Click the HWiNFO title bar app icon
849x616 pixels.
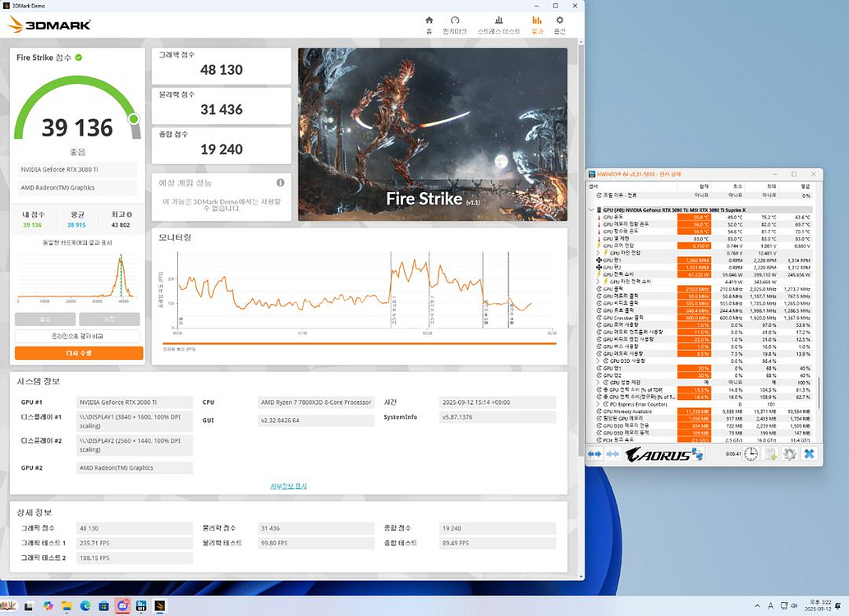592,174
